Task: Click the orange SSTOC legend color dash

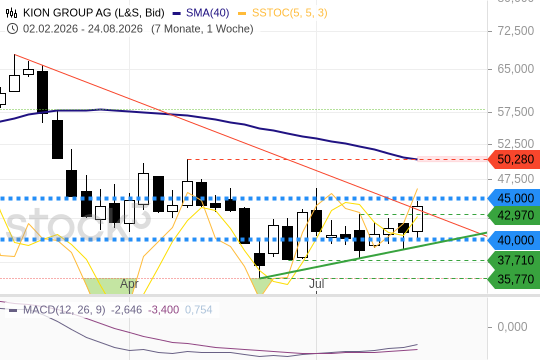Action: pyautogui.click(x=242, y=14)
